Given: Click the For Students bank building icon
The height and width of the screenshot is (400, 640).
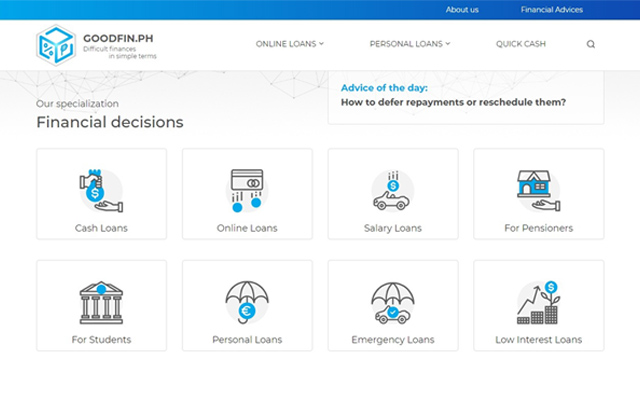Looking at the screenshot, I should coord(101,302).
